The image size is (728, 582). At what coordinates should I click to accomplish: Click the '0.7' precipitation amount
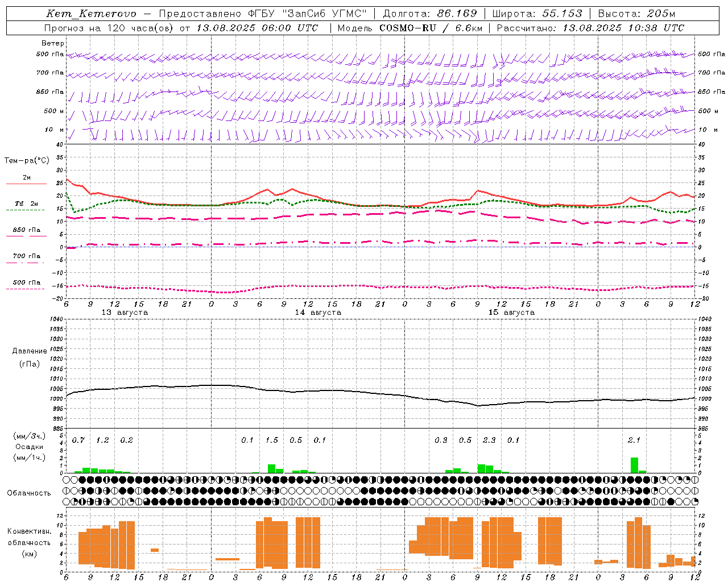78,440
